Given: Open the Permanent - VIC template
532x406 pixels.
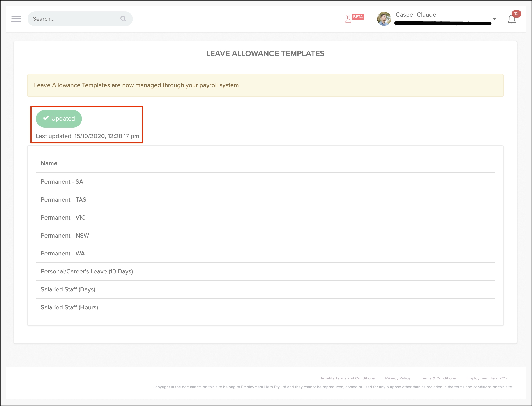Looking at the screenshot, I should [x=63, y=218].
